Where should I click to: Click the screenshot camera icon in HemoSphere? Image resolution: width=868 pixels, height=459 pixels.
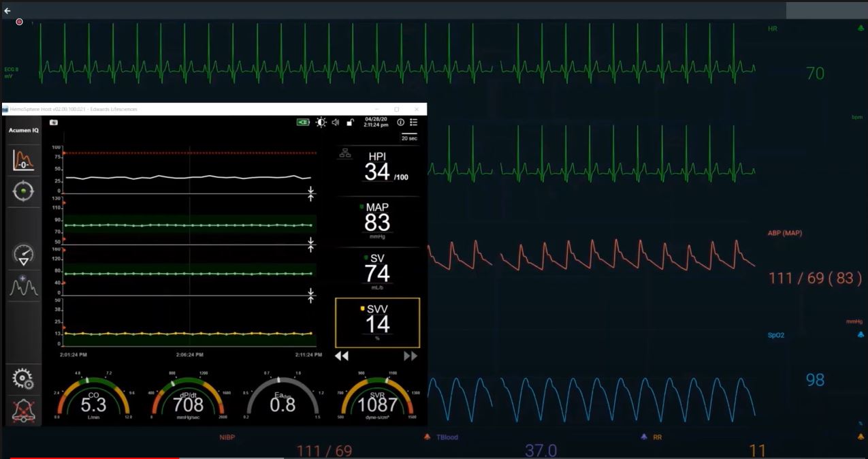tap(54, 123)
